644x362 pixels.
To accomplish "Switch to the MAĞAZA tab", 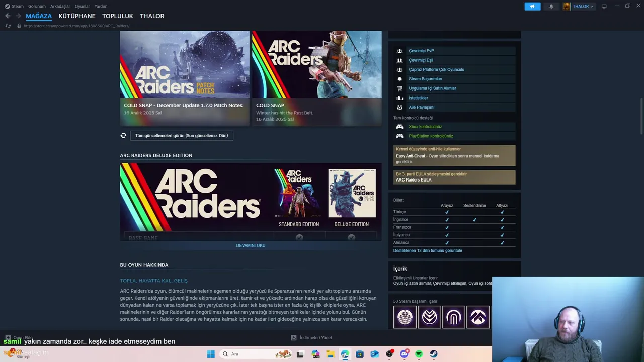I will click(39, 16).
